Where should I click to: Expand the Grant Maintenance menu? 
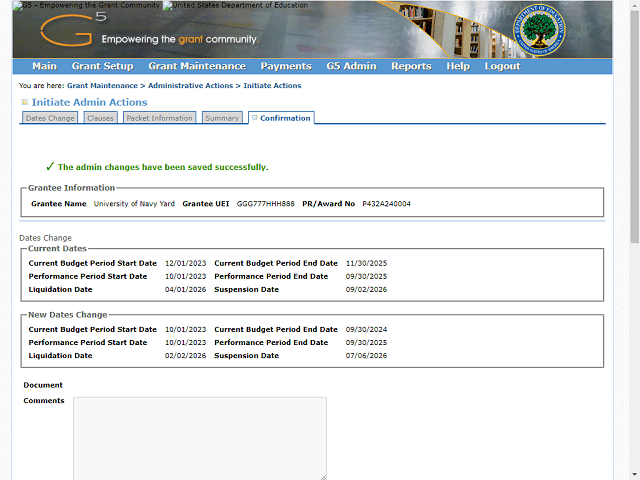[196, 66]
